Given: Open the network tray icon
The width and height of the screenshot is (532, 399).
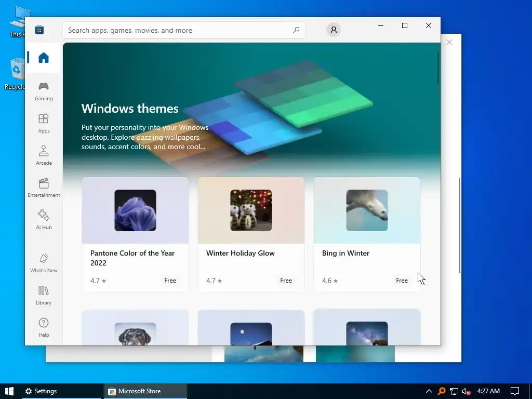Looking at the screenshot, I should [454, 391].
